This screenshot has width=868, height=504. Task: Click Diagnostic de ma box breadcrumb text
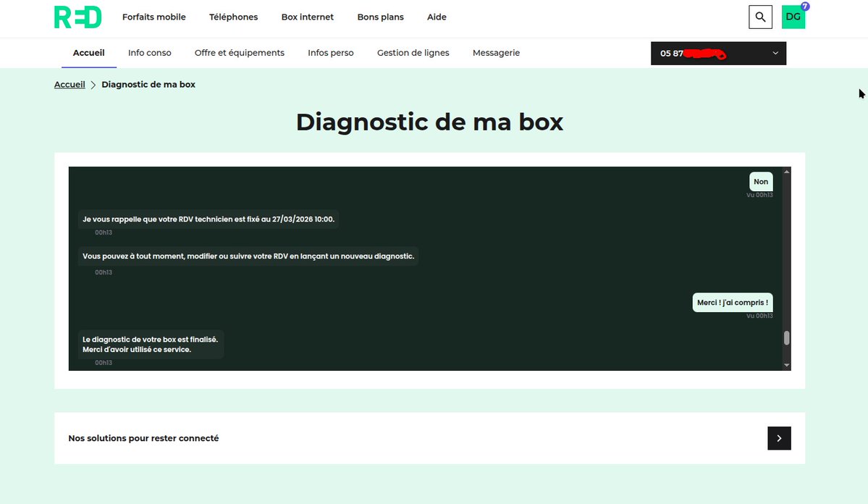coord(148,85)
